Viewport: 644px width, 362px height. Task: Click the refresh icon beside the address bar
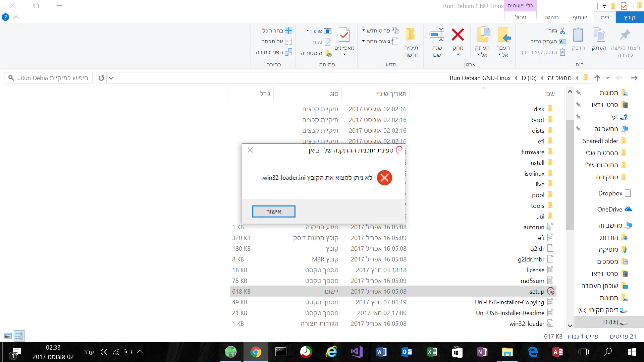point(101,78)
